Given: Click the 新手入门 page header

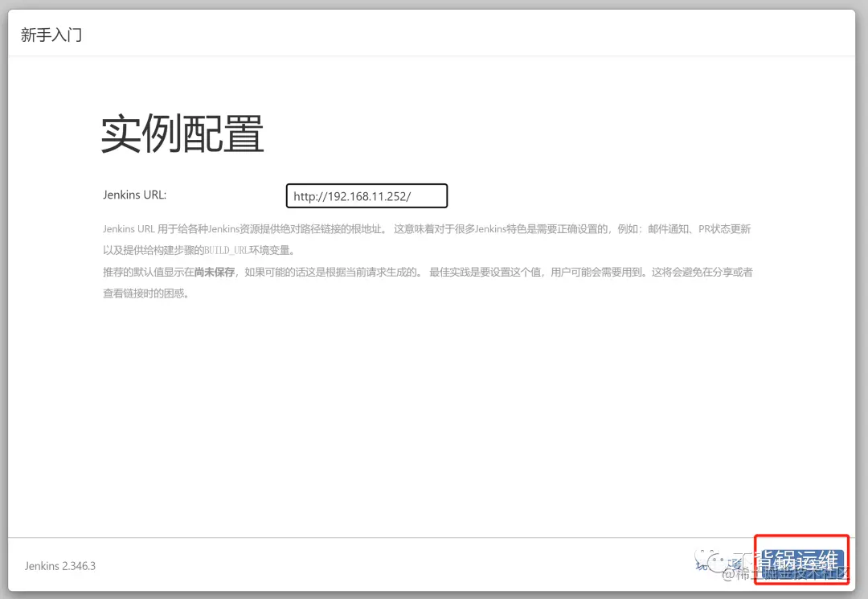Looking at the screenshot, I should (52, 34).
